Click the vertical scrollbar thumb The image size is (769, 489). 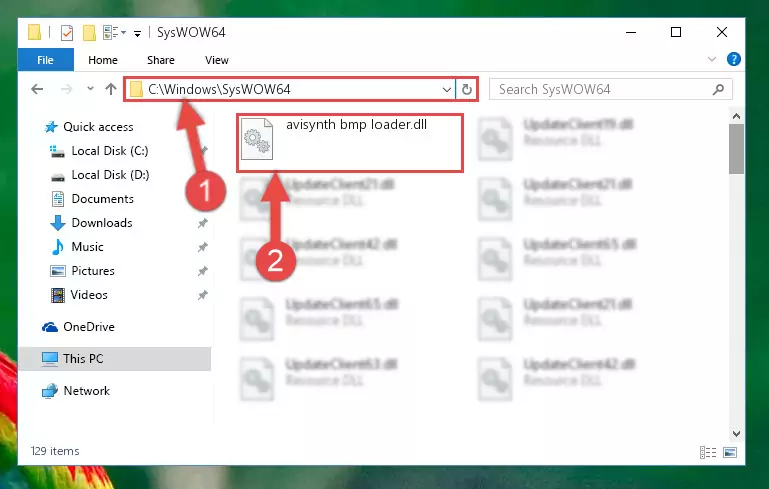tap(736, 149)
